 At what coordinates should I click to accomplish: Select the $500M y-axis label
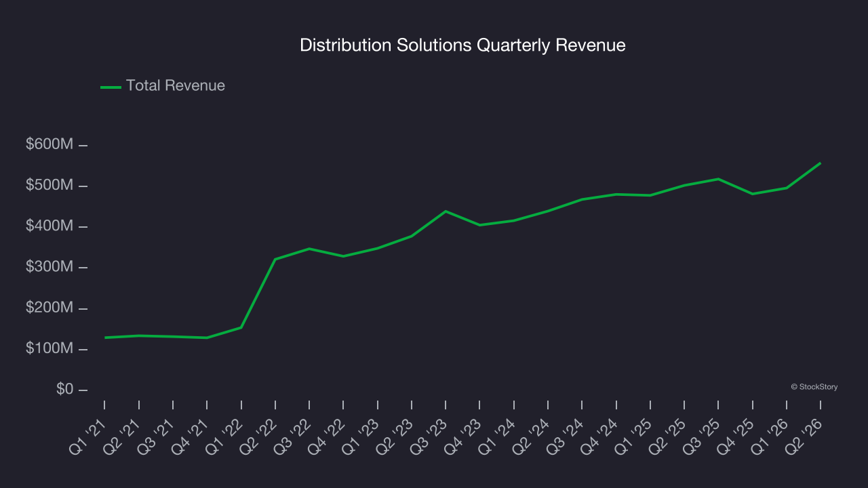click(x=50, y=185)
